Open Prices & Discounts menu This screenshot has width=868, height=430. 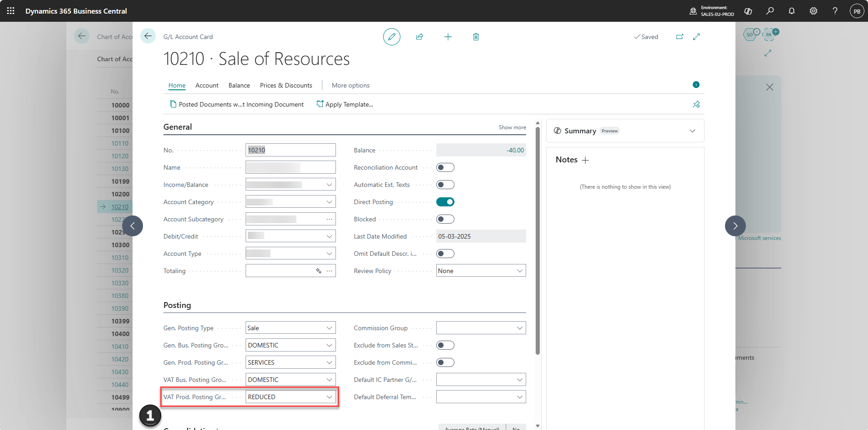(286, 85)
